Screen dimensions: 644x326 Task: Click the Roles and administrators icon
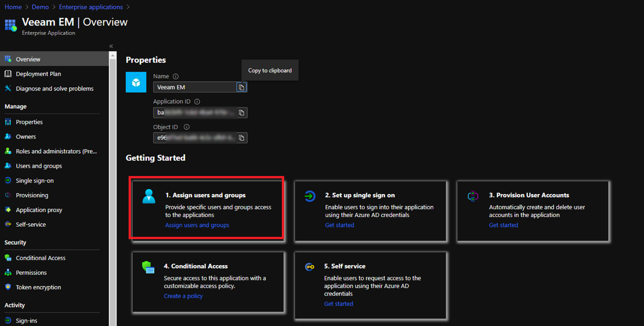[x=8, y=151]
